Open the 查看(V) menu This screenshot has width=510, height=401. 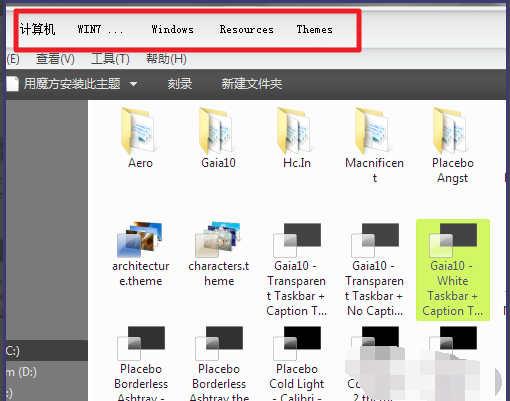(x=55, y=59)
